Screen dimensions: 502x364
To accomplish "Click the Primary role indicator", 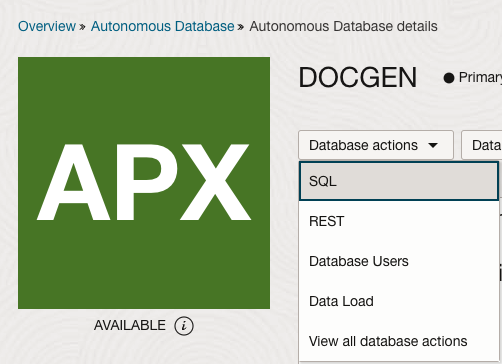I will [x=473, y=78].
